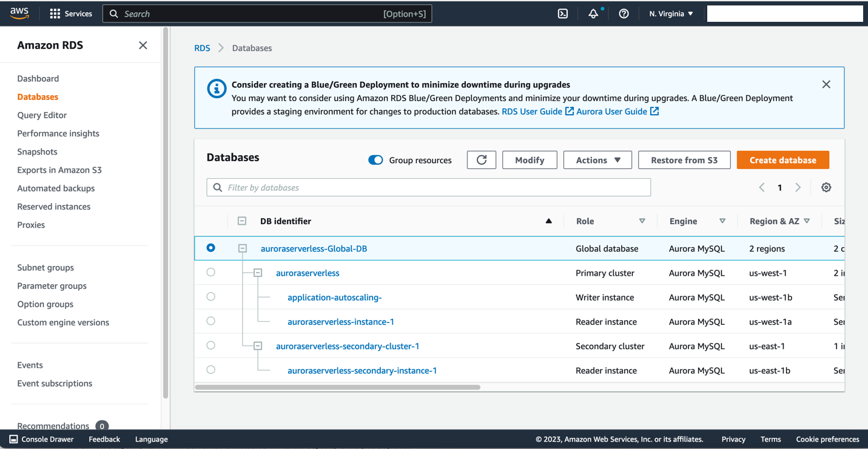Open the AWS home logo
Viewport: 868px width, 449px height.
[x=19, y=13]
